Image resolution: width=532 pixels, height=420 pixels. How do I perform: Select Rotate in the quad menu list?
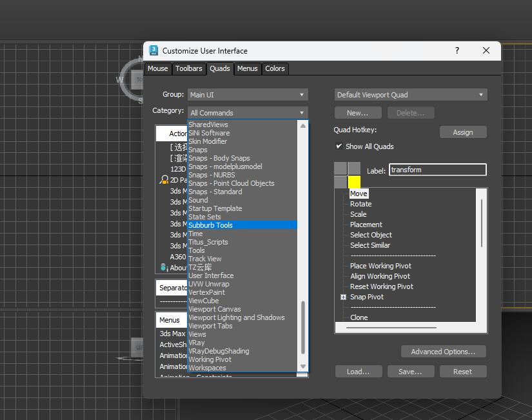click(x=360, y=204)
